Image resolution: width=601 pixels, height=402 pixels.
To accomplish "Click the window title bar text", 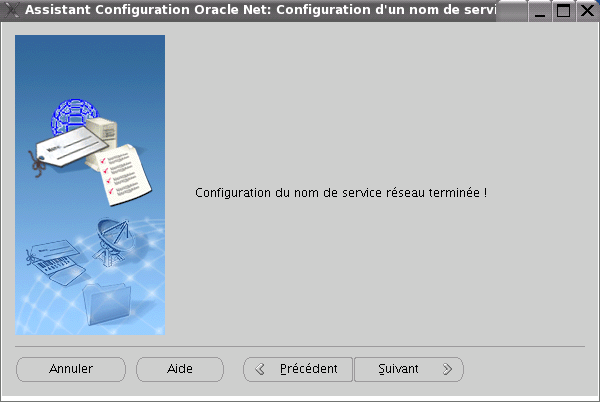I will [261, 10].
